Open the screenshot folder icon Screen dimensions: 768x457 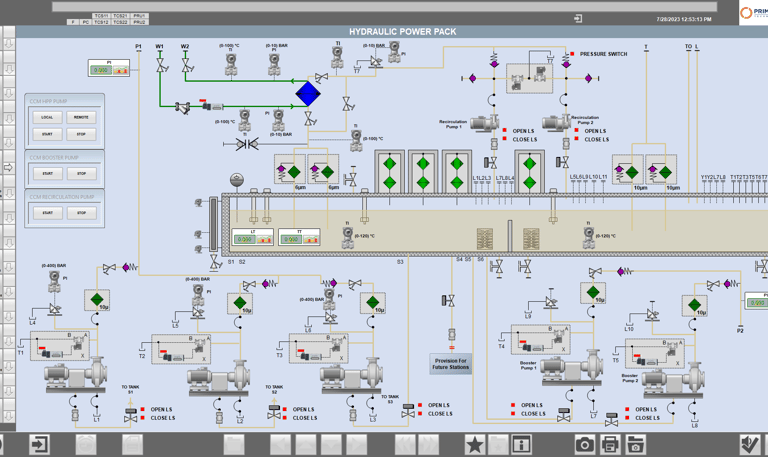(x=635, y=445)
